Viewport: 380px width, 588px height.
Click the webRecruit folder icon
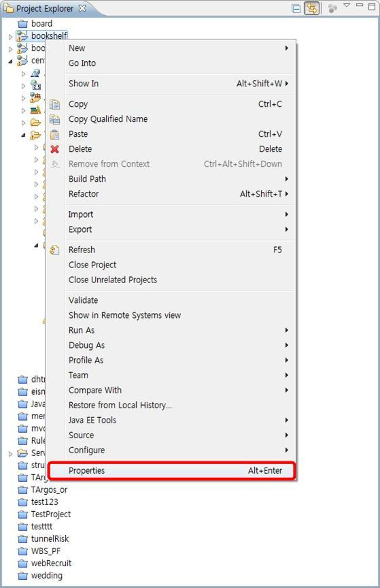click(23, 563)
